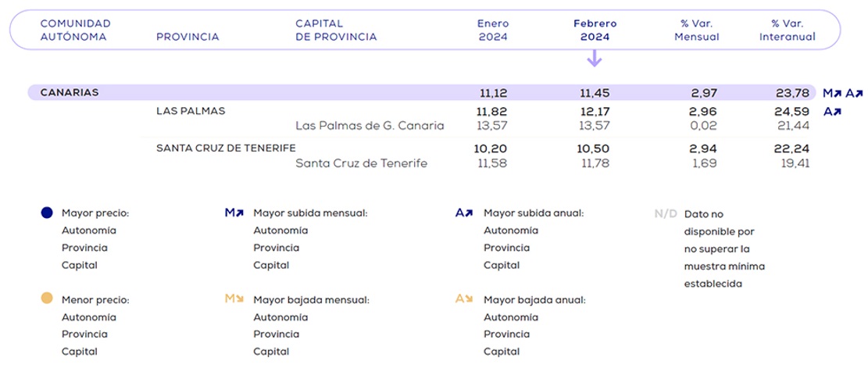The width and height of the screenshot is (868, 365).
Task: Click the Santa Cruz de Tenerife capital name
Action: point(361,163)
